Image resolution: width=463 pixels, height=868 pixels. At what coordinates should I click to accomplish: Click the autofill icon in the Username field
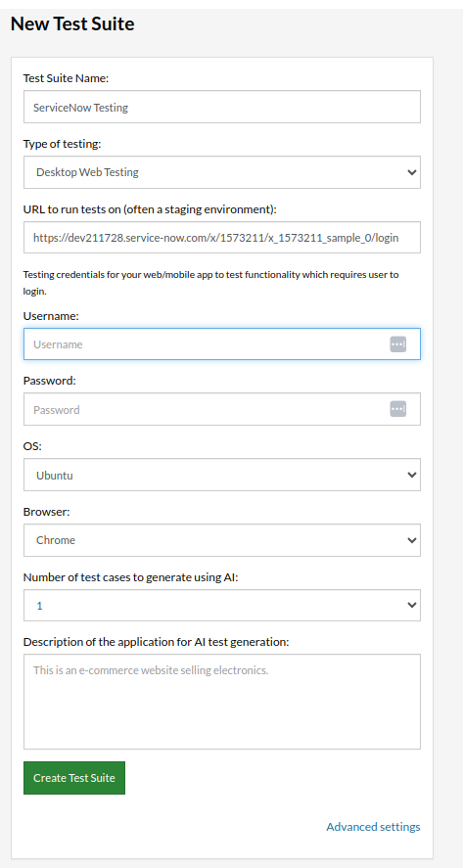397,343
